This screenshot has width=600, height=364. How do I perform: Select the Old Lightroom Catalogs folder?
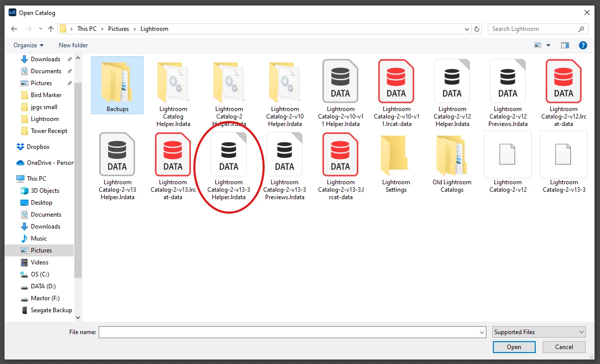pos(452,164)
